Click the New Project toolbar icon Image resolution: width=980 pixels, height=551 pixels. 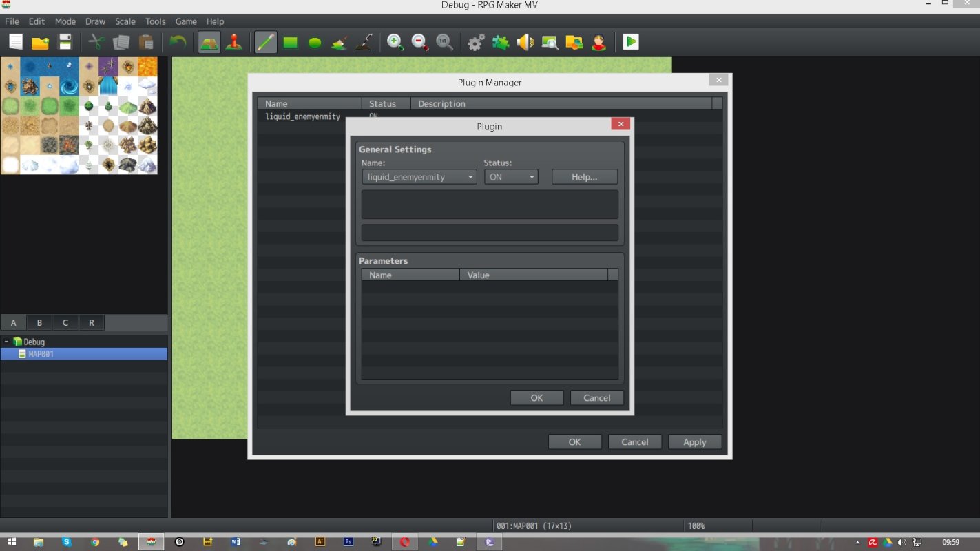click(x=15, y=42)
